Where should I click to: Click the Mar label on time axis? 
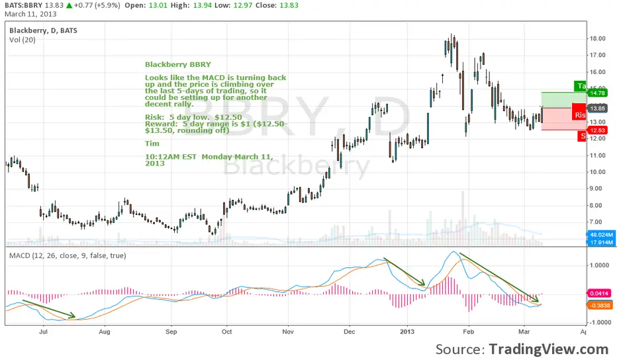(524, 332)
